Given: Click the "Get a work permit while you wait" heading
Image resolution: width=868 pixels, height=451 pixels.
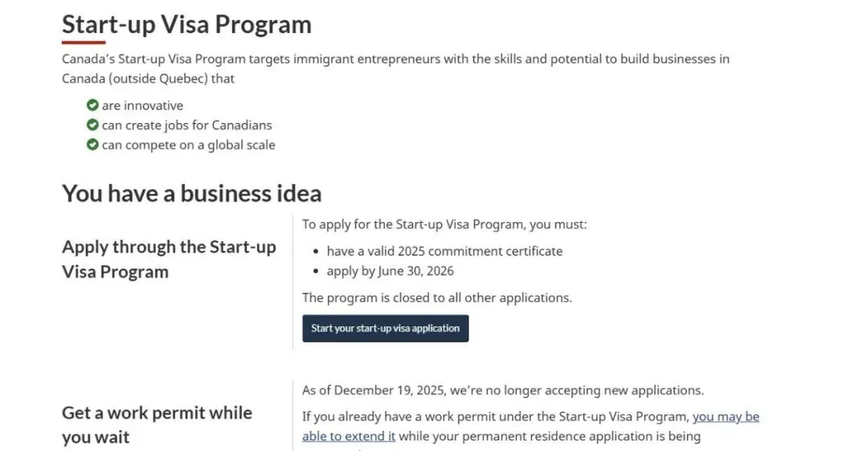Looking at the screenshot, I should pyautogui.click(x=157, y=424).
